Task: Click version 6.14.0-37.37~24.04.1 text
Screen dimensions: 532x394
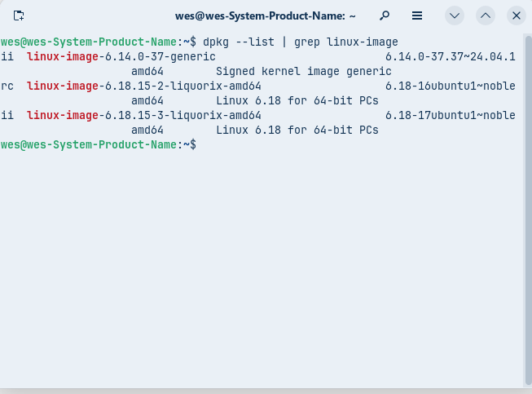Action: point(450,56)
